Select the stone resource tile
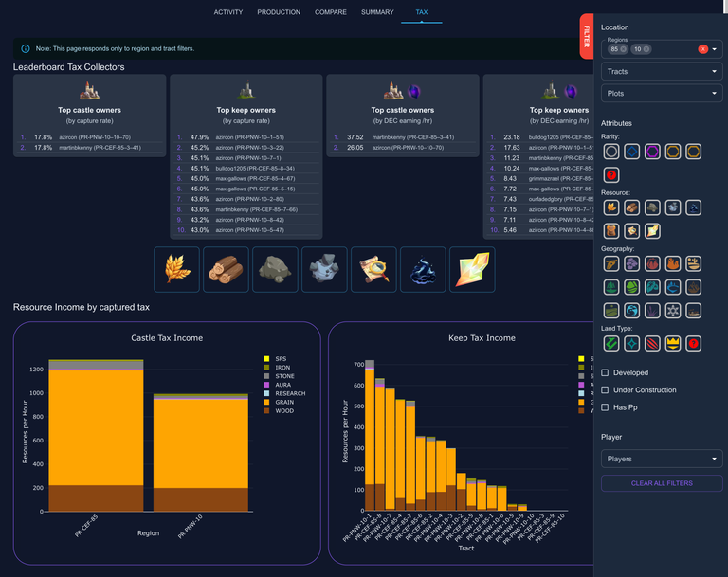728x577 pixels. [x=275, y=270]
